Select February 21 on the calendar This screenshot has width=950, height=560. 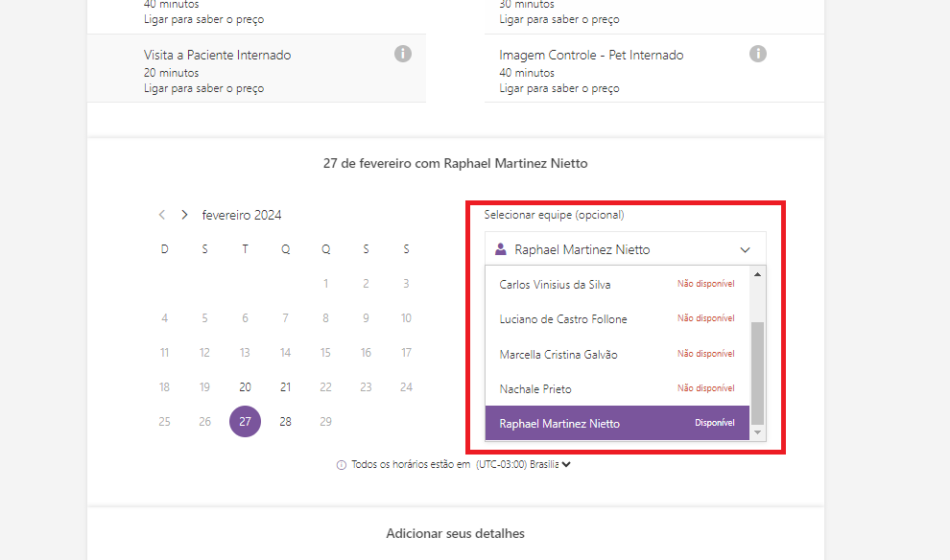[285, 387]
